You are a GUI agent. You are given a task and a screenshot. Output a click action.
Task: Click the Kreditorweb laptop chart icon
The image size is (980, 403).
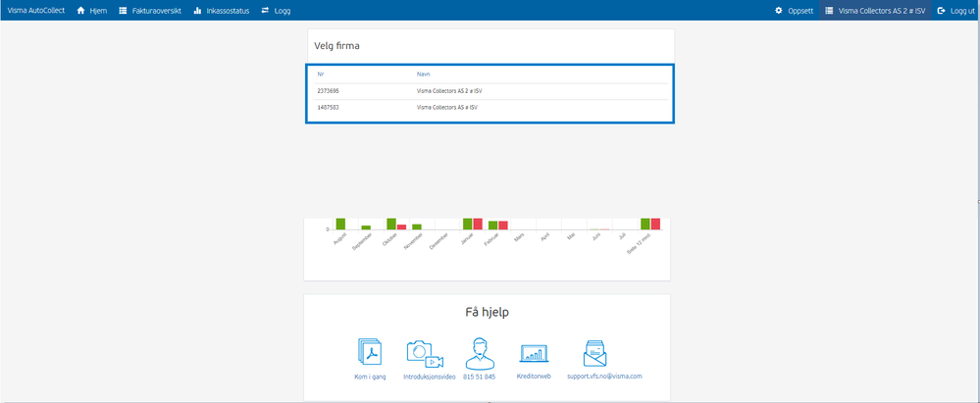(x=534, y=354)
